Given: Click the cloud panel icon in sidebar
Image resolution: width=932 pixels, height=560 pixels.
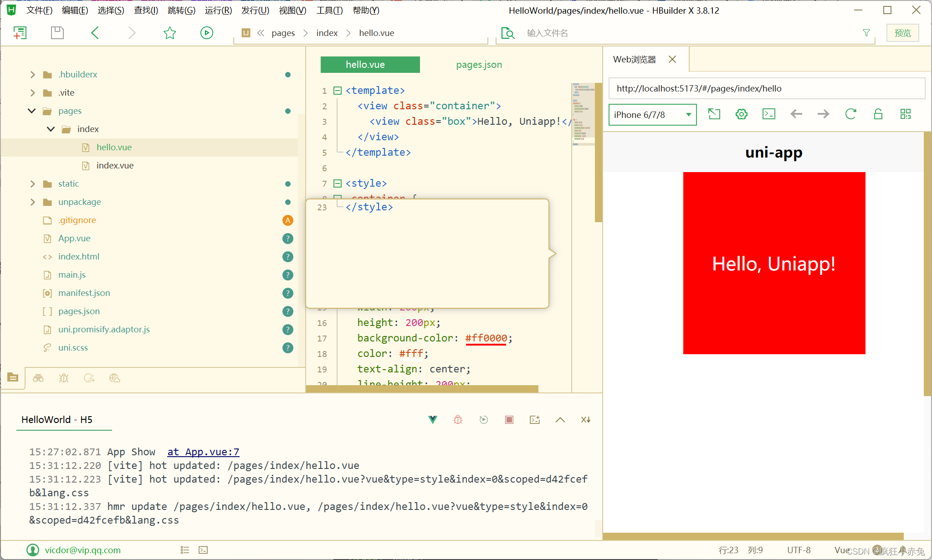Looking at the screenshot, I should pos(115,378).
